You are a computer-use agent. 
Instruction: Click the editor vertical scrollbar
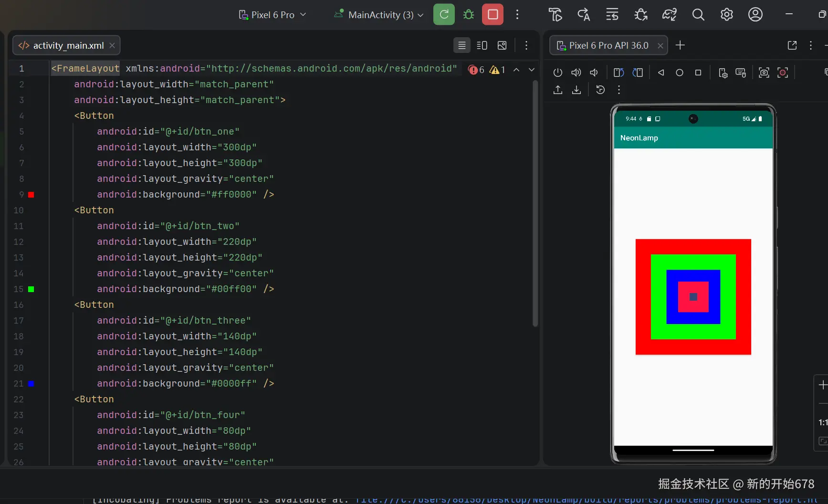(535, 203)
